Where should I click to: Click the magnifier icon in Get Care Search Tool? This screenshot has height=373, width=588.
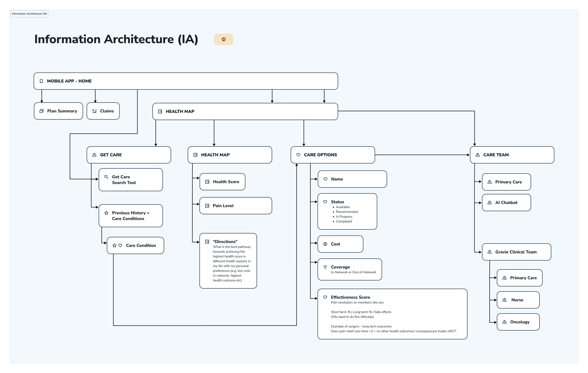coord(106,177)
